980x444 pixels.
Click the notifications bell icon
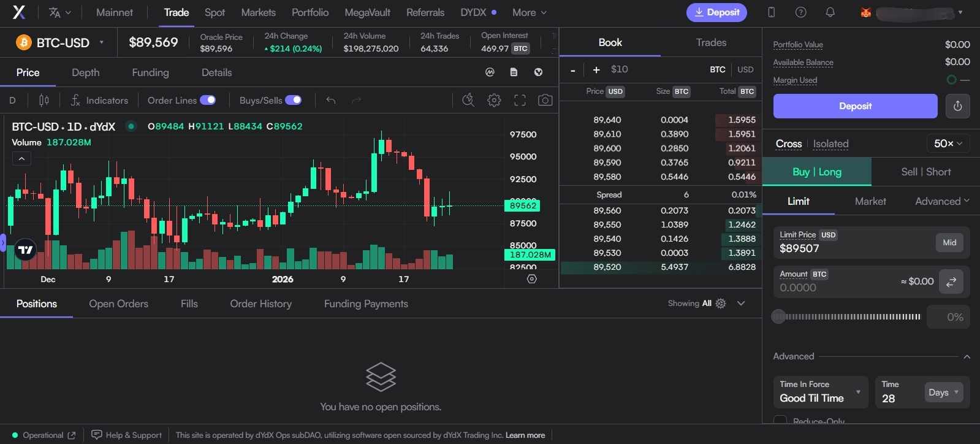(x=830, y=12)
